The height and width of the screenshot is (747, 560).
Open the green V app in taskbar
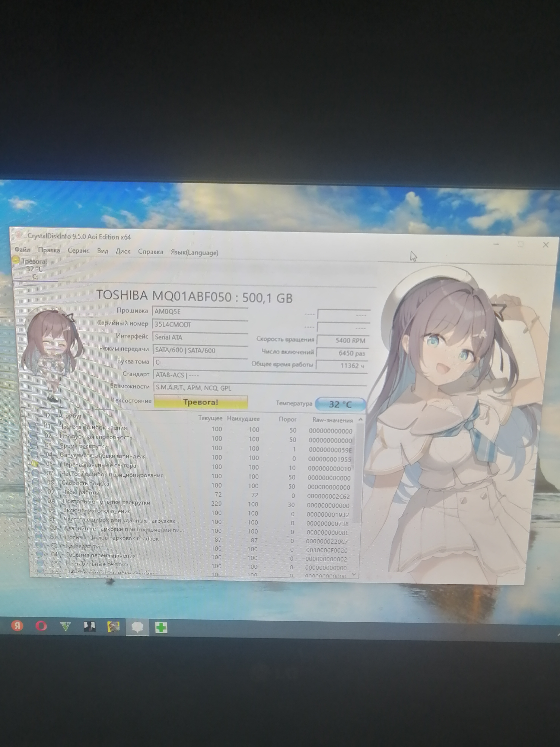[65, 627]
